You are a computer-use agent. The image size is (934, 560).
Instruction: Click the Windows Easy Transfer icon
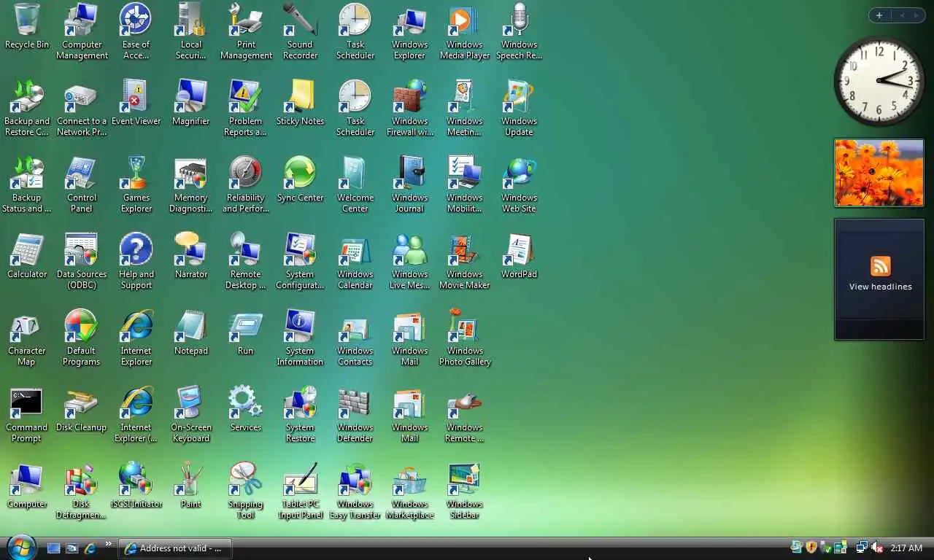point(355,491)
